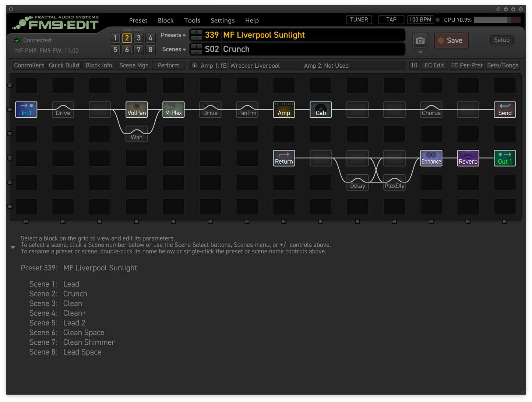532x402 pixels.
Task: Open the TUNER
Action: tap(359, 20)
